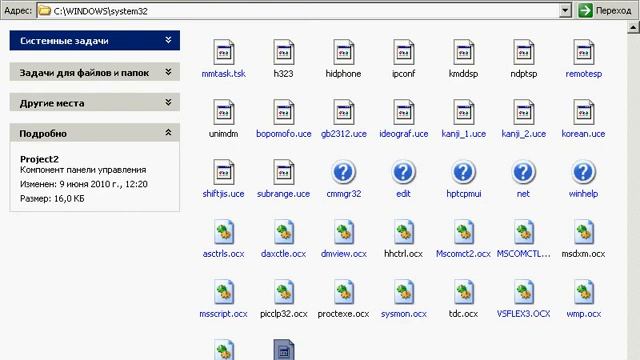Viewport: 640px width, 360px height.
Task: Select the hhctrl.ocx file icon
Action: (x=404, y=232)
